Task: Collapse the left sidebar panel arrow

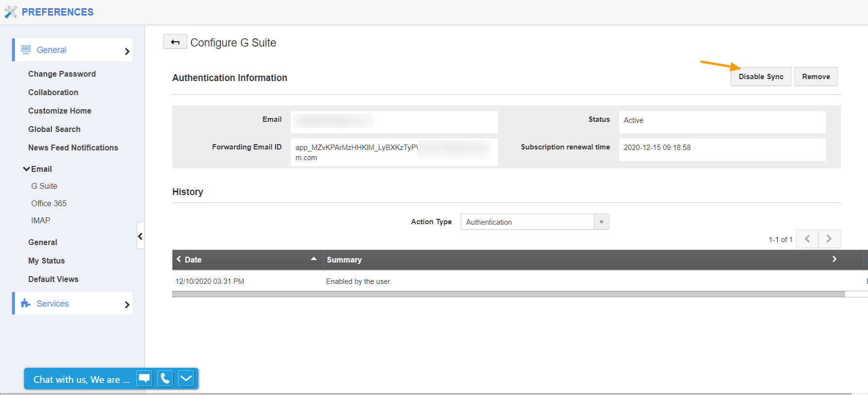Action: [x=140, y=236]
